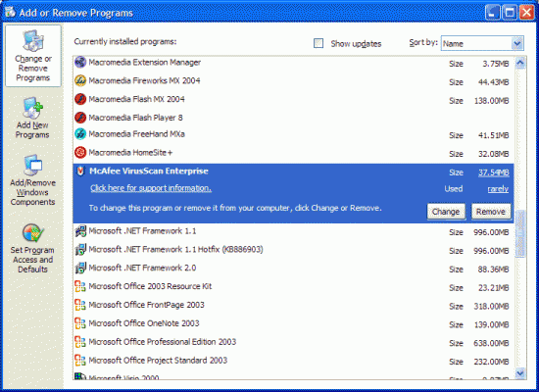Select Macromedia Fireworks MX 2004 entry
The image size is (539, 392).
(x=294, y=81)
